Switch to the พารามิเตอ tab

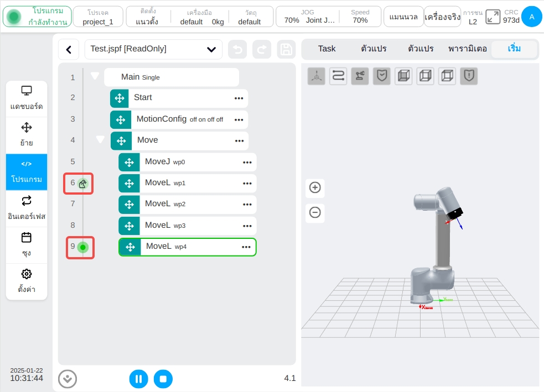pyautogui.click(x=467, y=49)
